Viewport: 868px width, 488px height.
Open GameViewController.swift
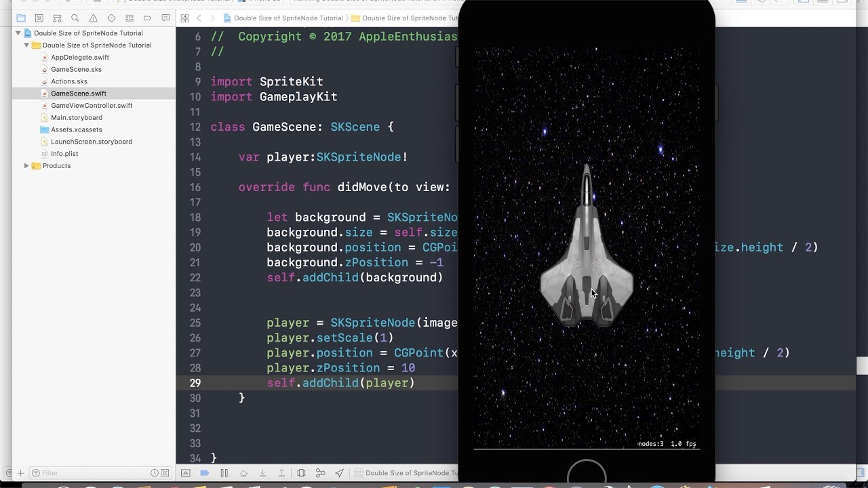(92, 106)
